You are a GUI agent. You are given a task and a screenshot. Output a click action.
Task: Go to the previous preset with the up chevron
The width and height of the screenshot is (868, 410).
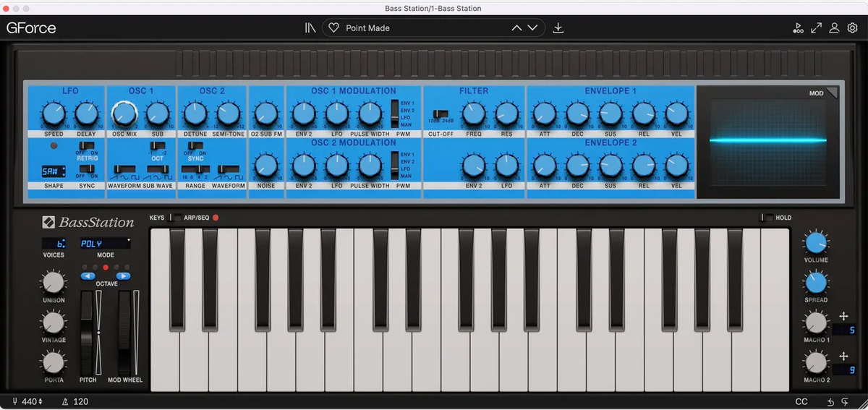coord(516,28)
